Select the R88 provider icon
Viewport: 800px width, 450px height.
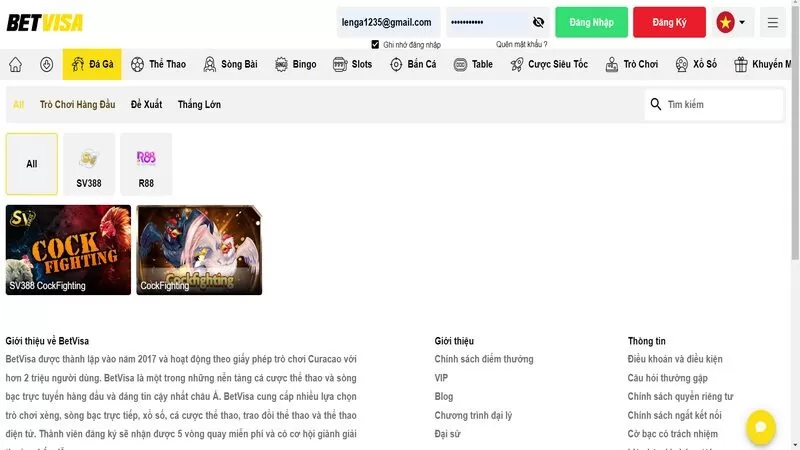point(146,164)
